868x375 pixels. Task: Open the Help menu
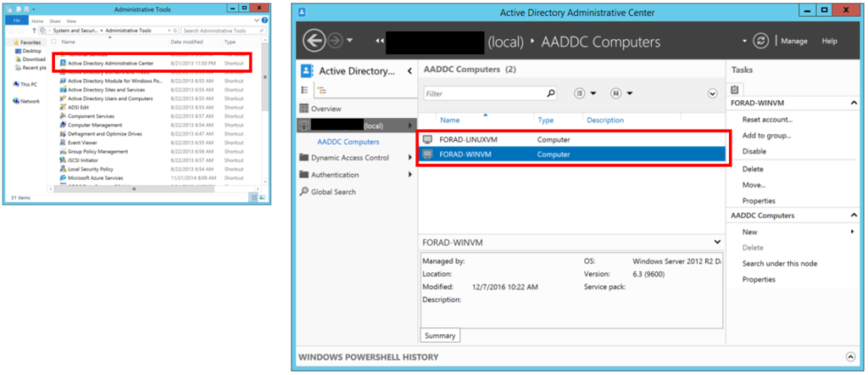829,41
